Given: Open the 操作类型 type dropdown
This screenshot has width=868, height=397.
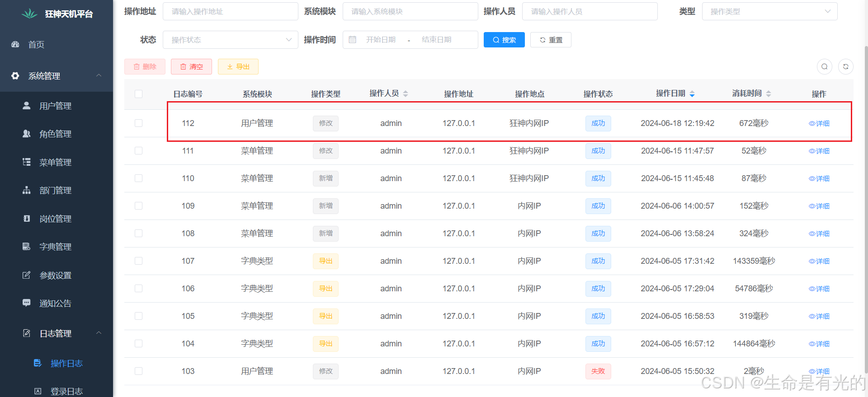Looking at the screenshot, I should [x=769, y=11].
